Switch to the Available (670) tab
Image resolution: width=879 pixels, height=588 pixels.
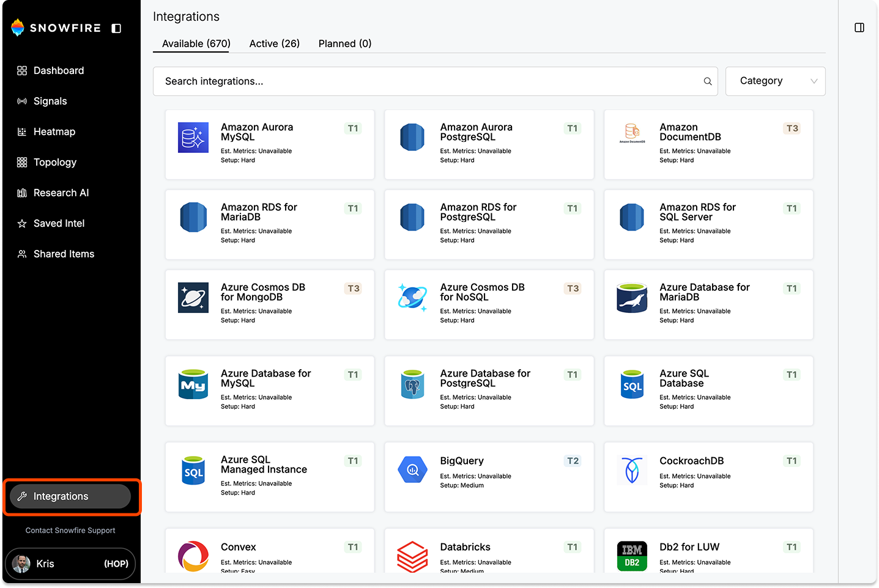tap(196, 43)
